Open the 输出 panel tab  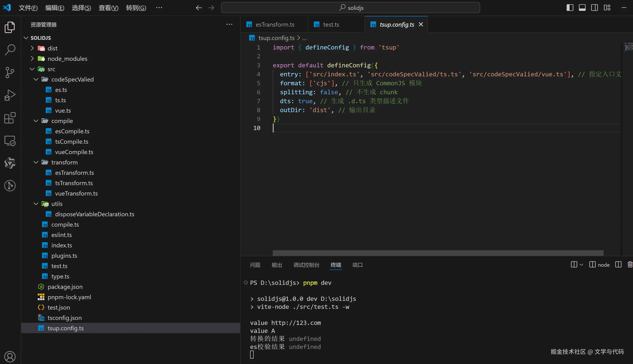[x=277, y=265]
